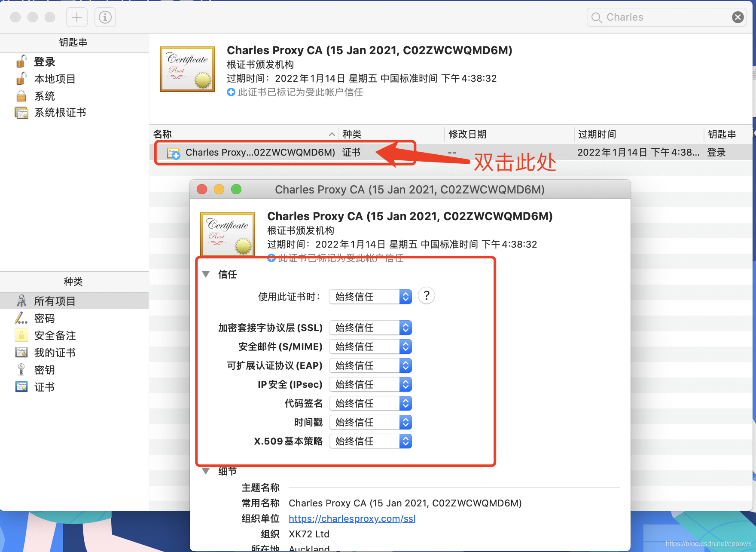The image size is (756, 552).
Task: Click the 系统 locked padlock icon
Action: (21, 96)
